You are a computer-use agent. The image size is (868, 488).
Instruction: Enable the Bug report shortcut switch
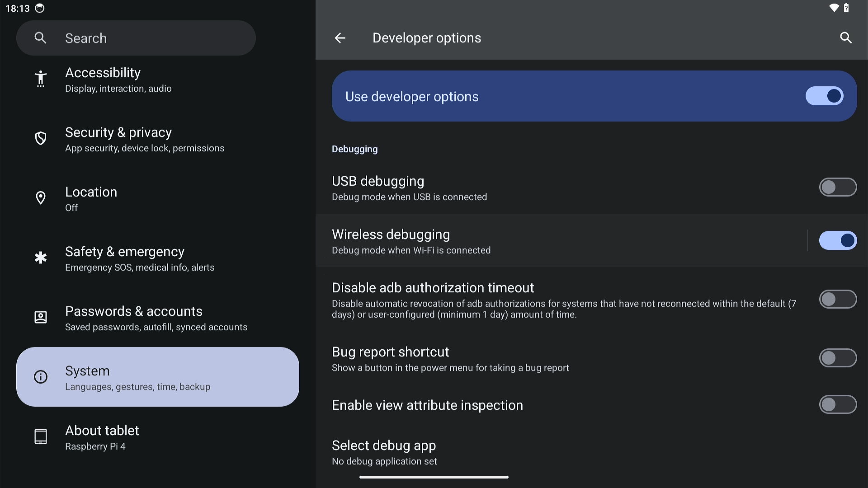point(838,358)
